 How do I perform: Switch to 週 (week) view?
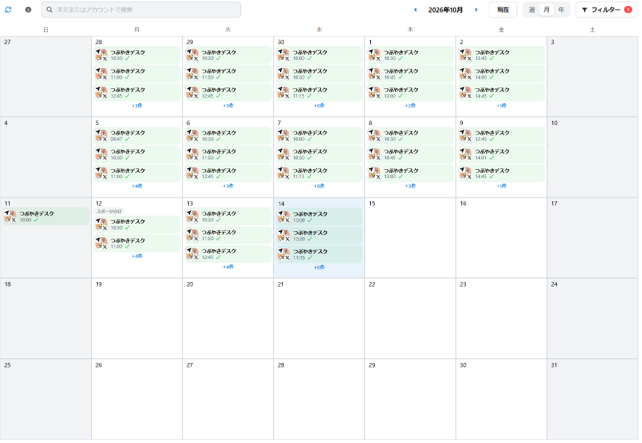[531, 9]
